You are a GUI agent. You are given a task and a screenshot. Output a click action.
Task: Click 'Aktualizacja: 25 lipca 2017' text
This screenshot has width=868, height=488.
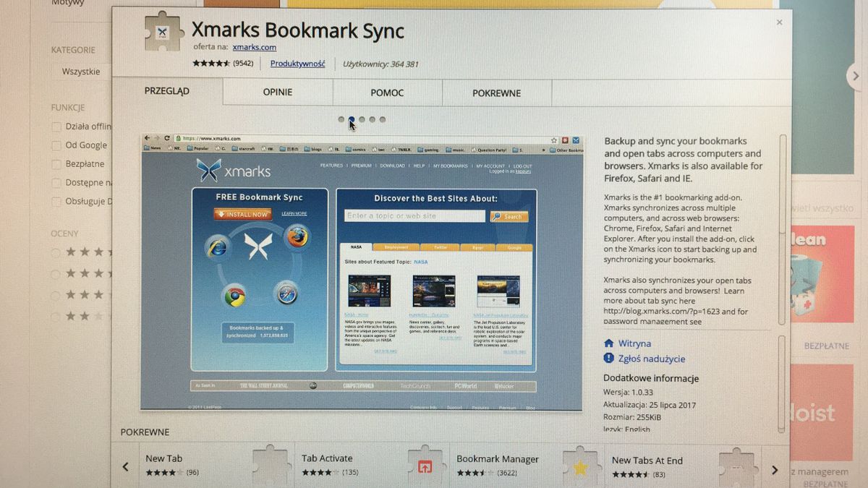[648, 405]
